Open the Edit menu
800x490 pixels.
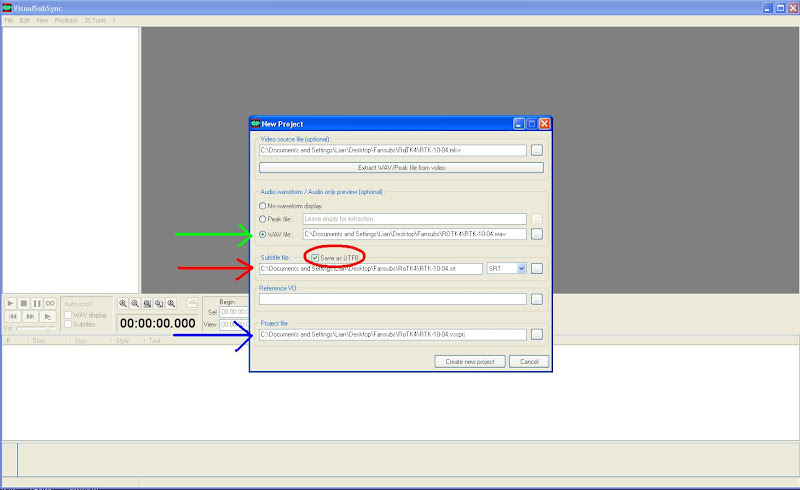tap(24, 20)
